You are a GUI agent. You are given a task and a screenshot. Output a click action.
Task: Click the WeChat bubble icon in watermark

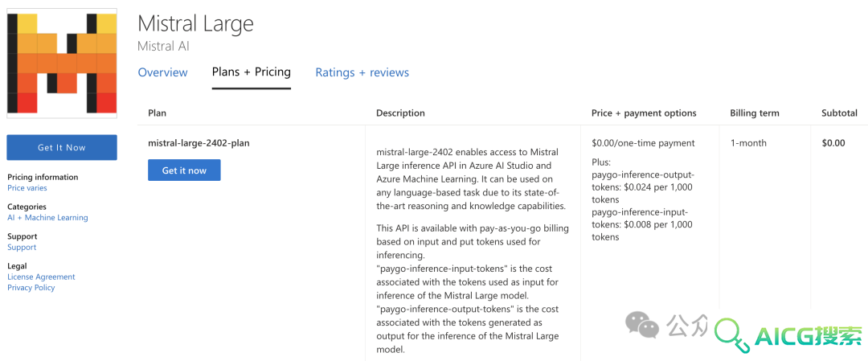coord(642,324)
